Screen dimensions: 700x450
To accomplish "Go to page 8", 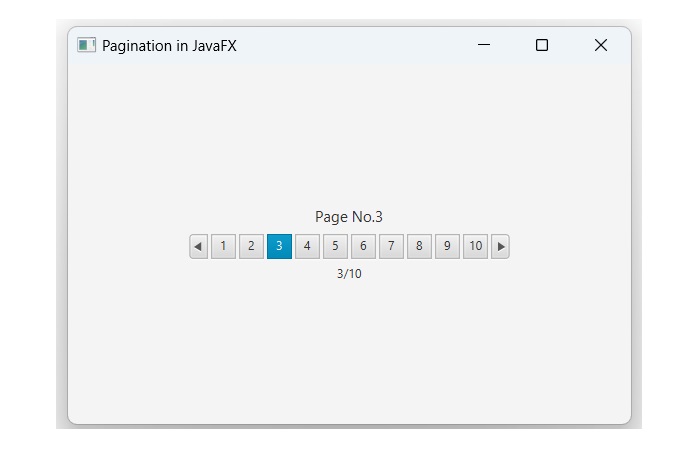I will point(419,246).
